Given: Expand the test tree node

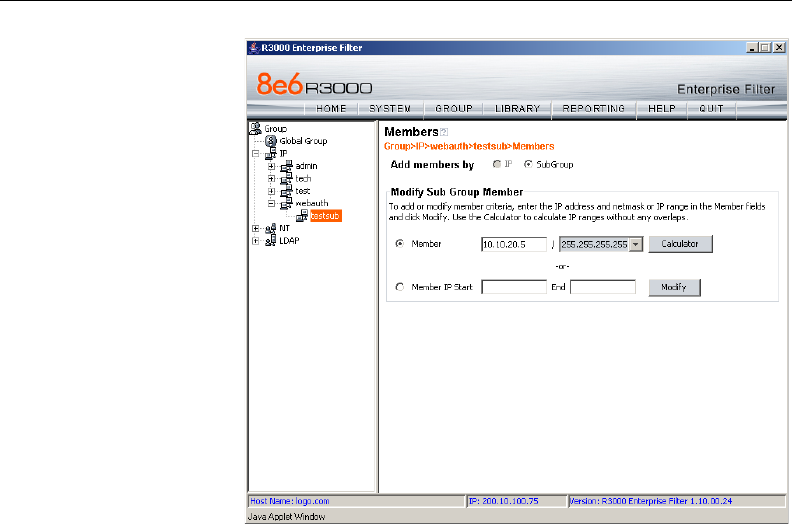Looking at the screenshot, I should point(272,191).
